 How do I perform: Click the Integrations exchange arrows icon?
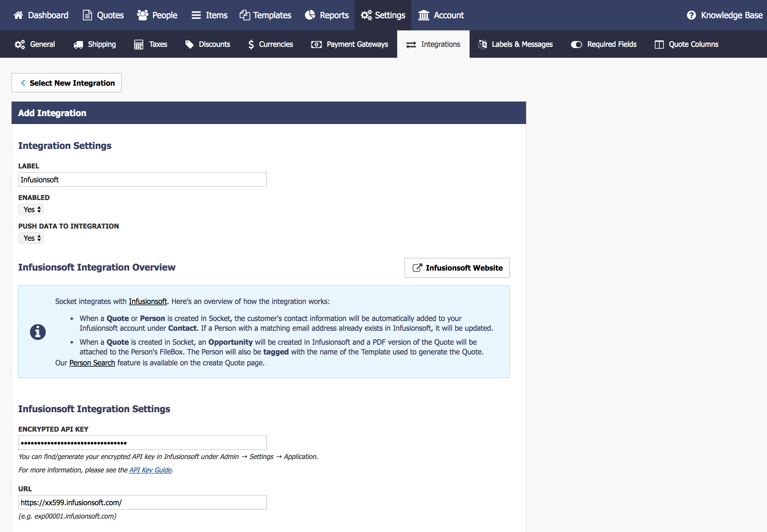411,44
